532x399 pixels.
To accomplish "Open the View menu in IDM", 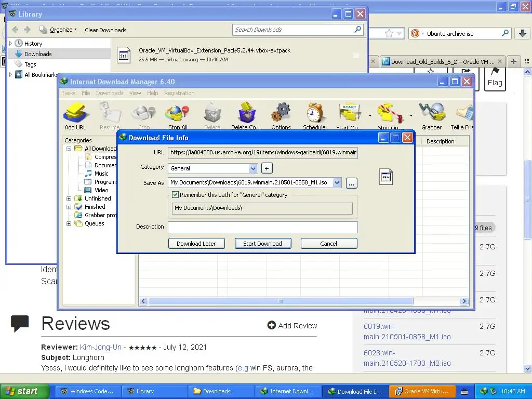I will point(135,93).
